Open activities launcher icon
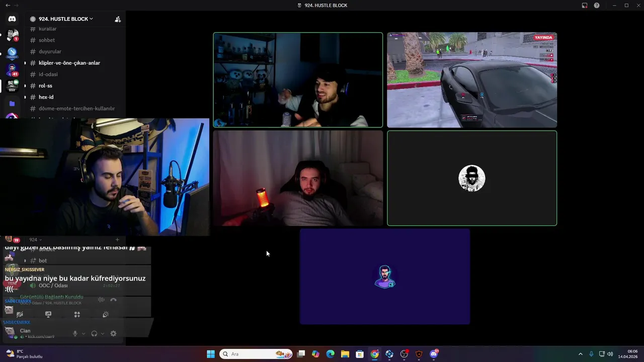Viewport: 644px width, 362px height. pyautogui.click(x=77, y=314)
